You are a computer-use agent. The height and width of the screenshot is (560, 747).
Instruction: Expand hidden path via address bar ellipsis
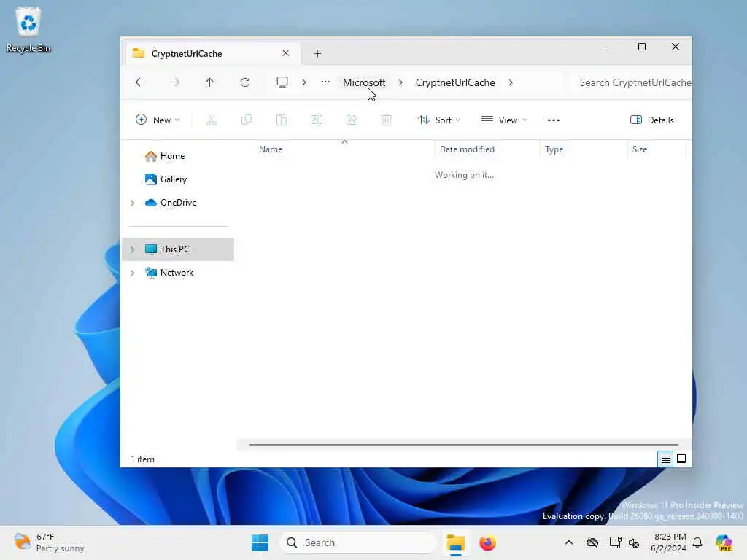[x=325, y=82]
